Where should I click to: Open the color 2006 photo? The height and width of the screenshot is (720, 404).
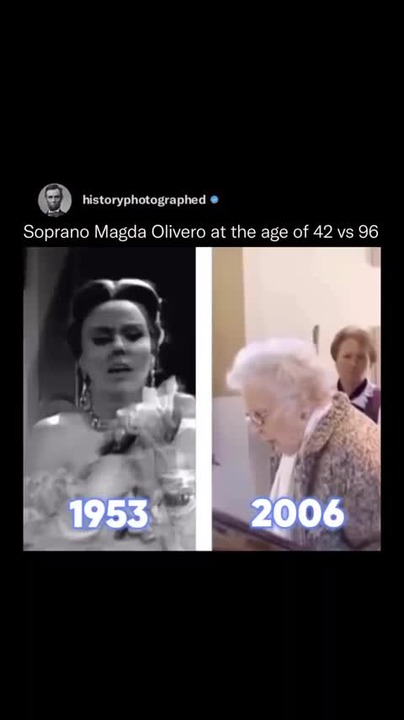[x=296, y=399]
